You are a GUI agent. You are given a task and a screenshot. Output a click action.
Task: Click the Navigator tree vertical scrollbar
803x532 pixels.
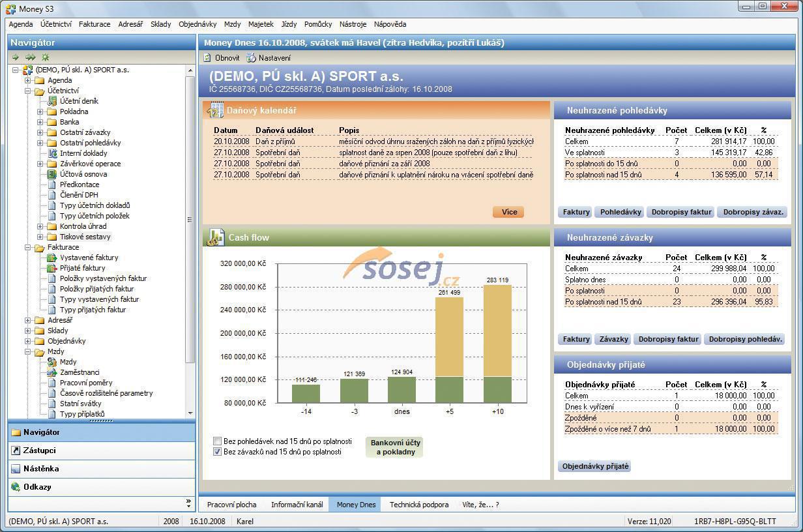190,219
